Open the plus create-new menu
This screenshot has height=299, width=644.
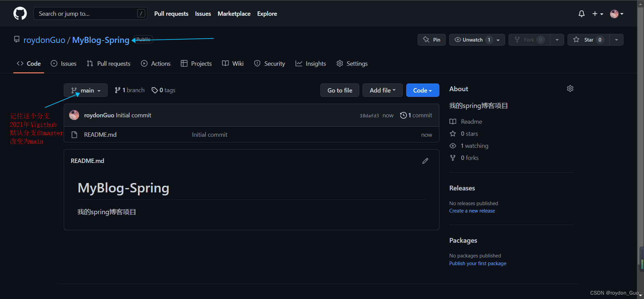click(598, 14)
